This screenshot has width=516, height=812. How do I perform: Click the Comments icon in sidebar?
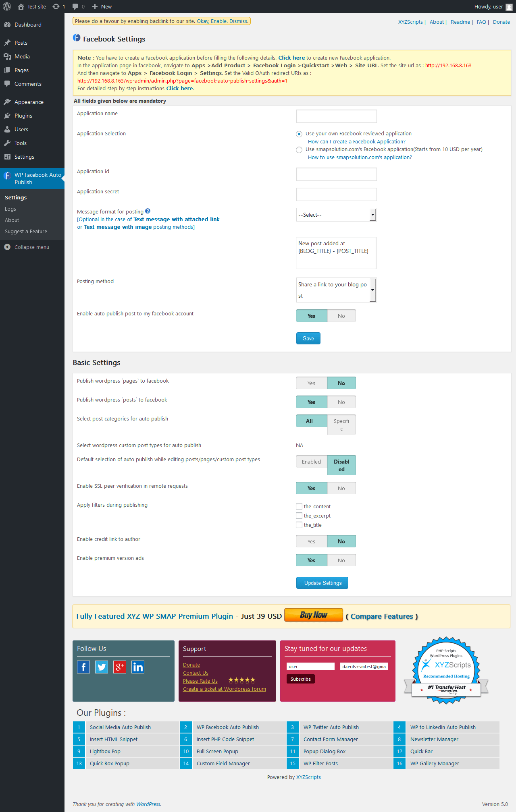point(7,84)
